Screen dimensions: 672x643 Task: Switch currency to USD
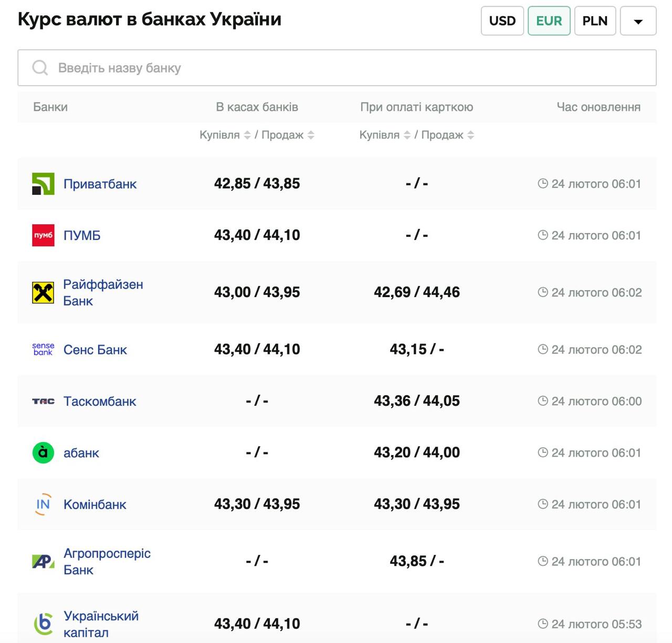coord(502,21)
